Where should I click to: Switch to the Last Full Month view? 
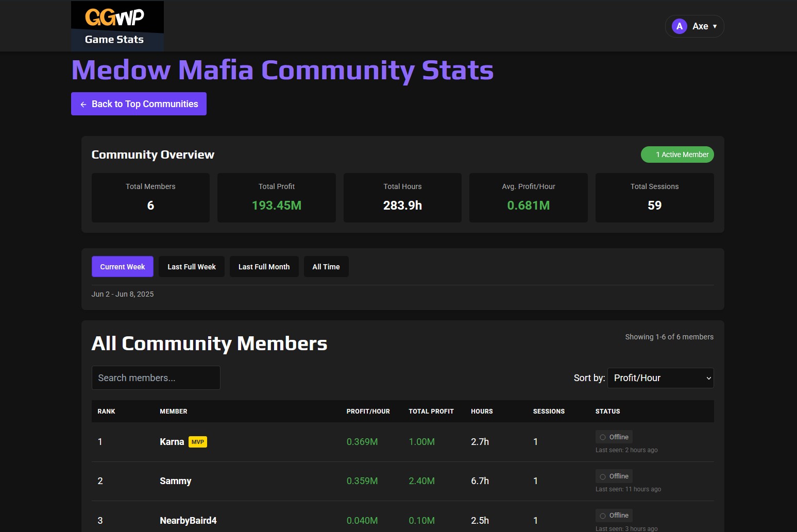point(264,266)
